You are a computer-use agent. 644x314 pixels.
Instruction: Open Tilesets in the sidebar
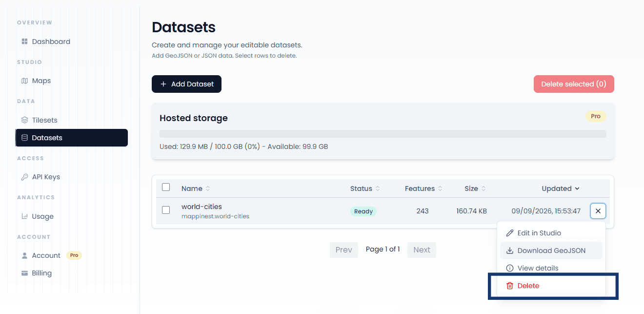click(72, 120)
